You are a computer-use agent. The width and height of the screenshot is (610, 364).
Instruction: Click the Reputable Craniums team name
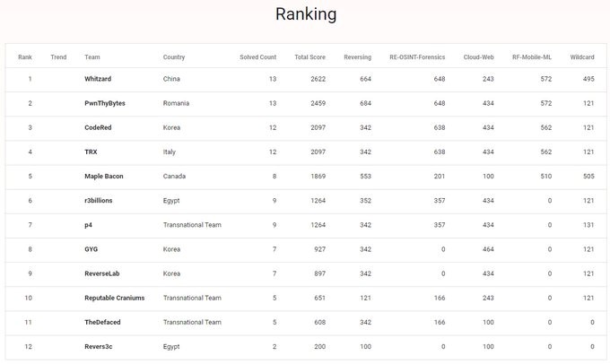(114, 298)
